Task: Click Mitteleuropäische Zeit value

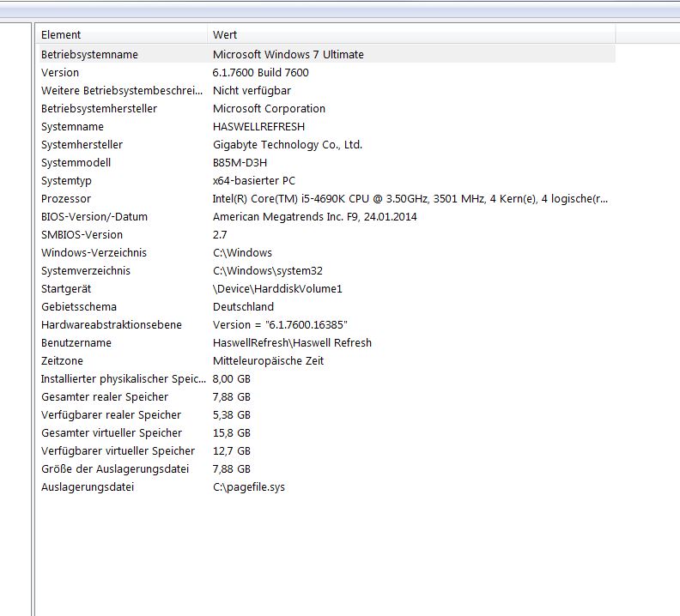Action: (268, 360)
